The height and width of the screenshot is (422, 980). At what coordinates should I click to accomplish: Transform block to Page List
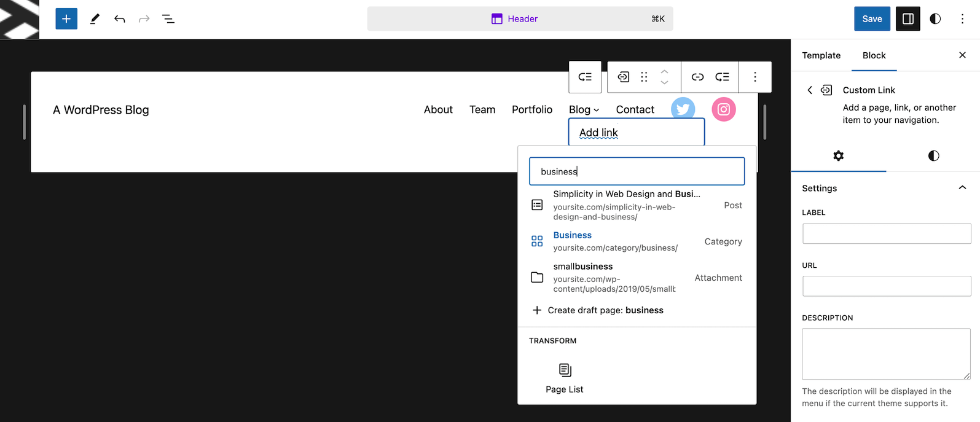tap(565, 378)
